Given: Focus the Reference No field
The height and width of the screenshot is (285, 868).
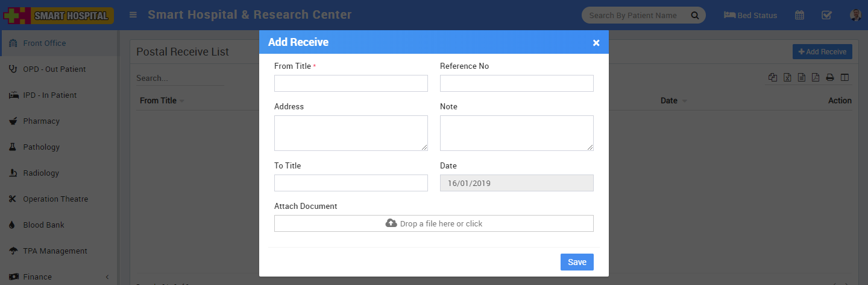Looking at the screenshot, I should [x=517, y=83].
